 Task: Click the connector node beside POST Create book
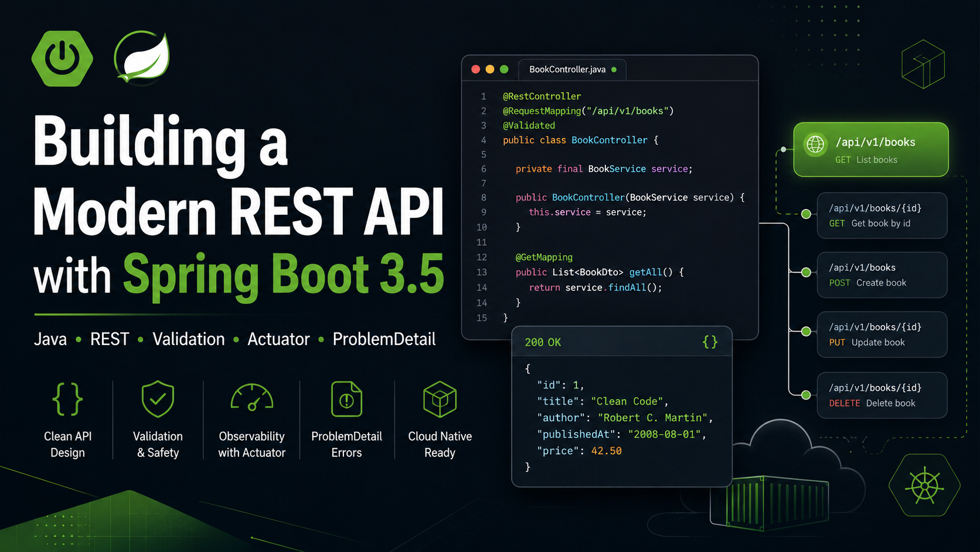pyautogui.click(x=807, y=272)
